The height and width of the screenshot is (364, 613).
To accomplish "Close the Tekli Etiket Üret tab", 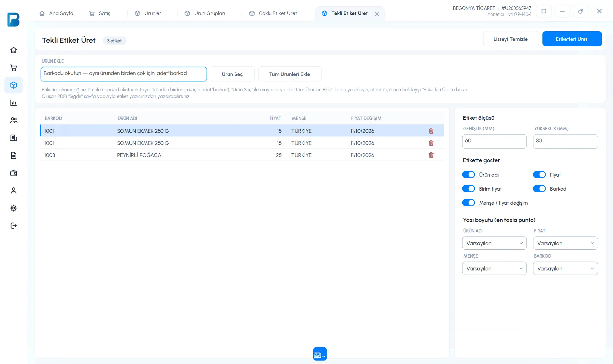I will (x=377, y=14).
